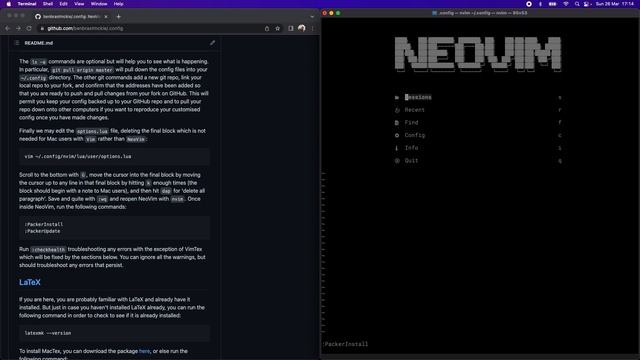Click the vim options.lua command code block

pyautogui.click(x=114, y=157)
